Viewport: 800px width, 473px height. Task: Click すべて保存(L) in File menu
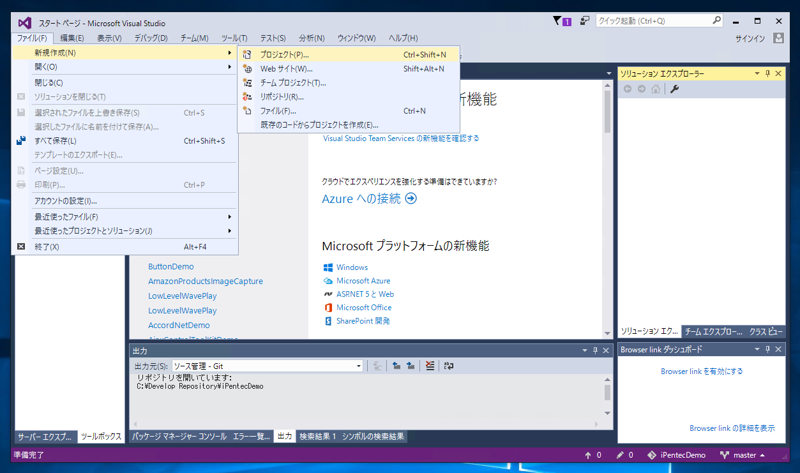click(124, 141)
